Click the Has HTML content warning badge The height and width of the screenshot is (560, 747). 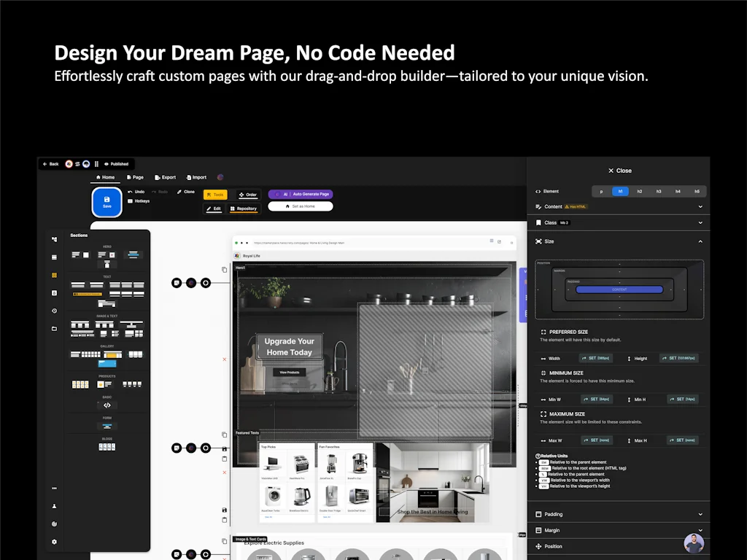(x=576, y=206)
